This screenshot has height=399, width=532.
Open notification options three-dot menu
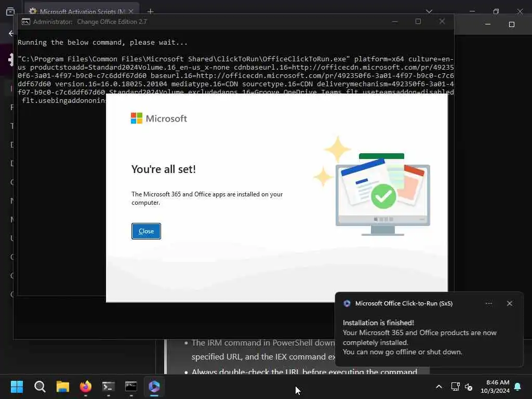488,303
